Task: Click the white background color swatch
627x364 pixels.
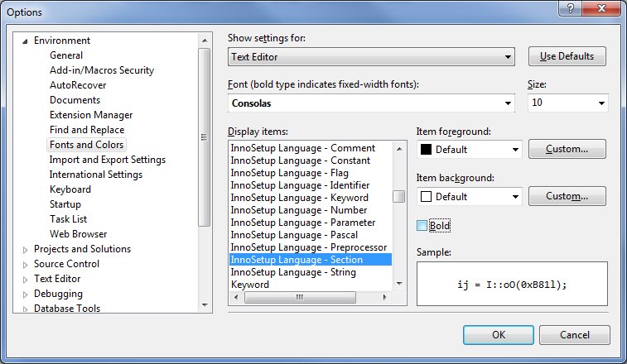Action: click(x=427, y=197)
